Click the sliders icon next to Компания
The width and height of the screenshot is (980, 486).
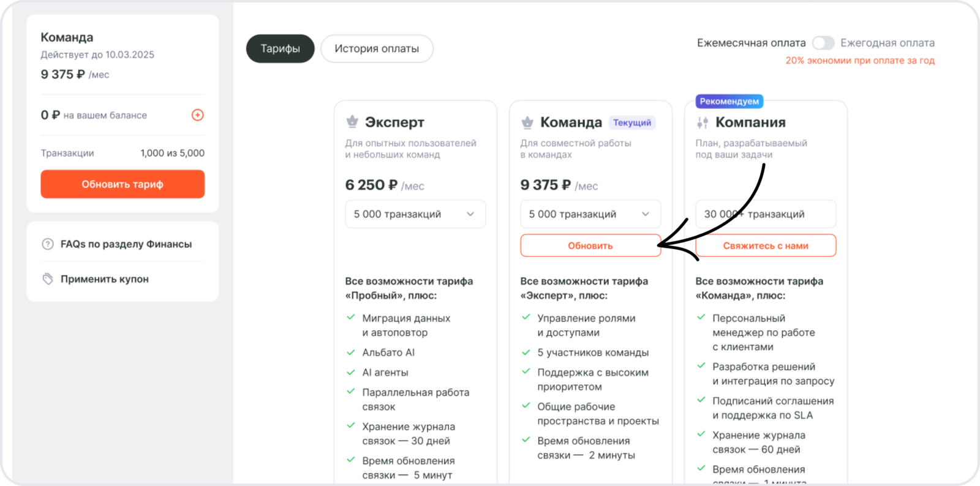pyautogui.click(x=703, y=122)
